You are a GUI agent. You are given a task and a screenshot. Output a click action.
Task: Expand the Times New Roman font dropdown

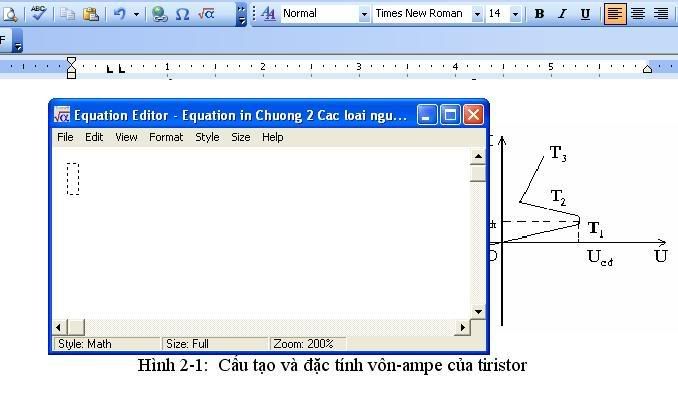click(477, 14)
